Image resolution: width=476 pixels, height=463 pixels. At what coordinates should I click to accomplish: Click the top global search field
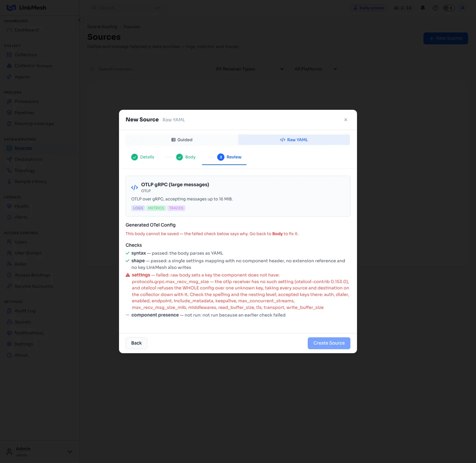coord(126,8)
